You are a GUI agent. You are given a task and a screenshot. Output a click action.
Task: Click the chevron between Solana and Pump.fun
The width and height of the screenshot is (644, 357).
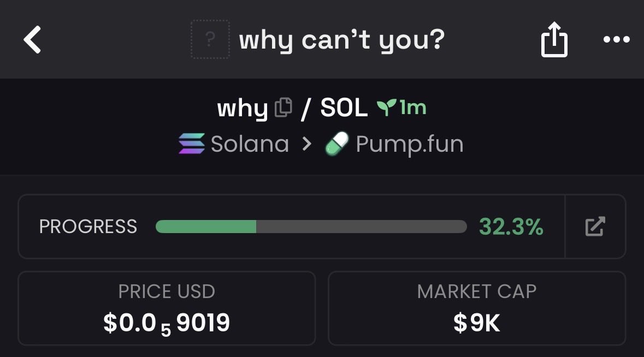tap(307, 144)
